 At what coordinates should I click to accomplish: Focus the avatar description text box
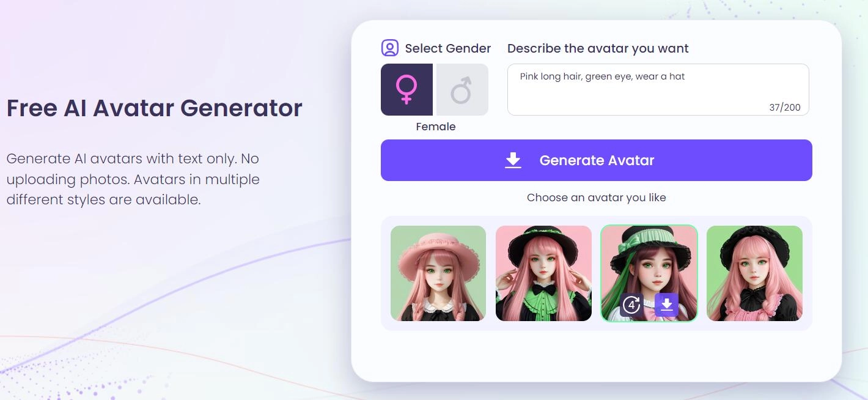658,89
